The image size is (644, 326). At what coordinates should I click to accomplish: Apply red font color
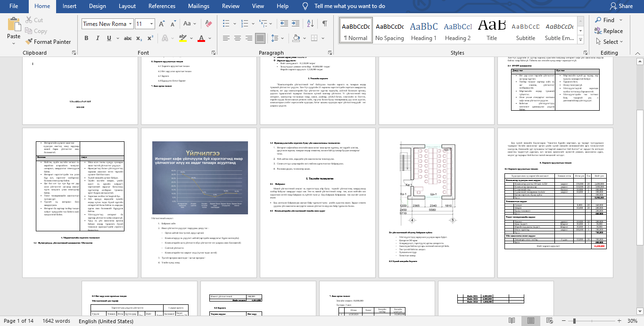pyautogui.click(x=201, y=38)
